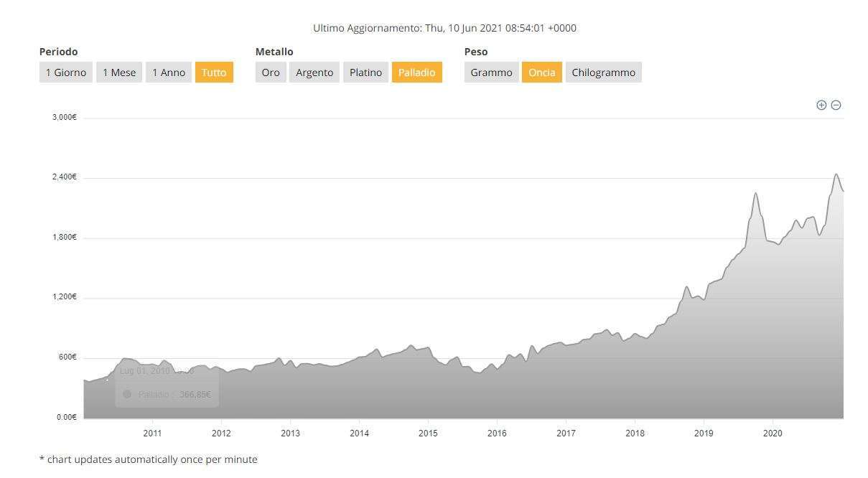Change weight unit to Chilogrammo
Image resolution: width=868 pixels, height=478 pixels.
(x=603, y=72)
